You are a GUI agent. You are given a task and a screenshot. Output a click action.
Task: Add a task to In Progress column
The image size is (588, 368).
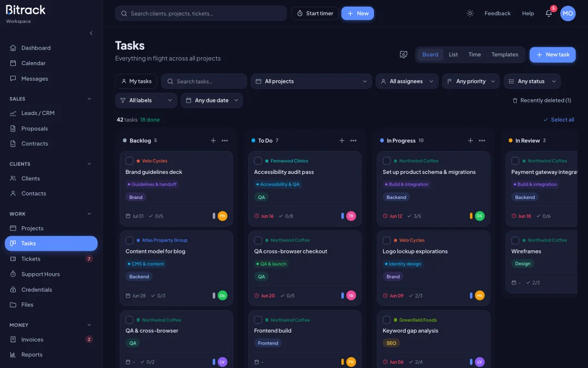coord(470,141)
